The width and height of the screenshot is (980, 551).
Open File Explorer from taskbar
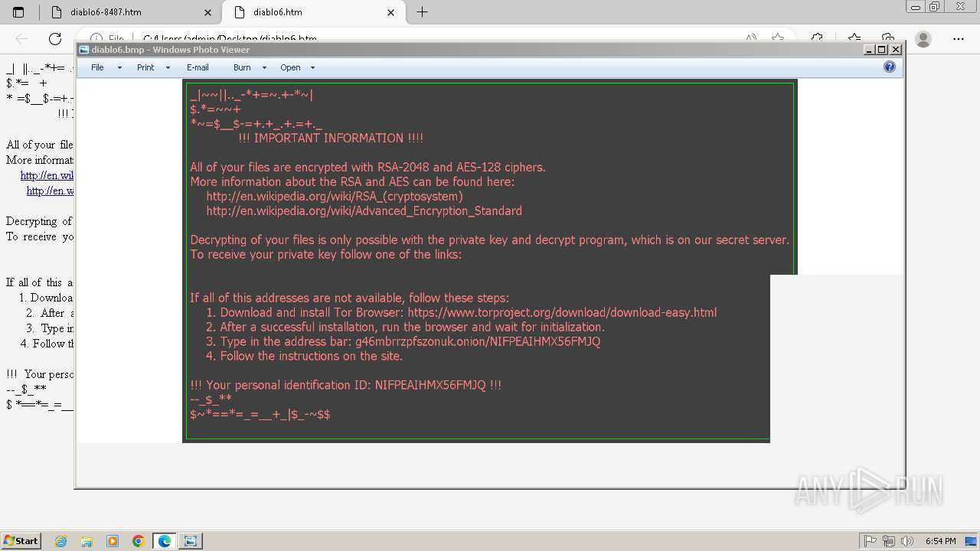pos(87,541)
